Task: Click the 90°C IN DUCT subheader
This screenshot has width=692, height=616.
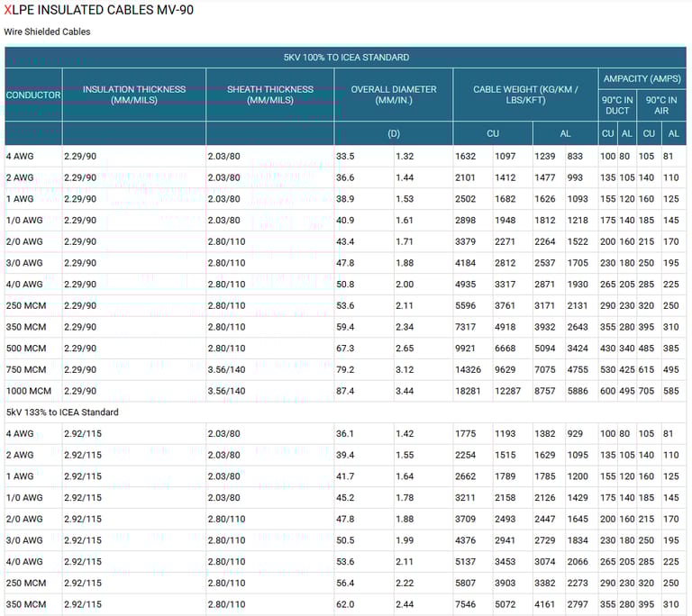Action: click(x=617, y=105)
